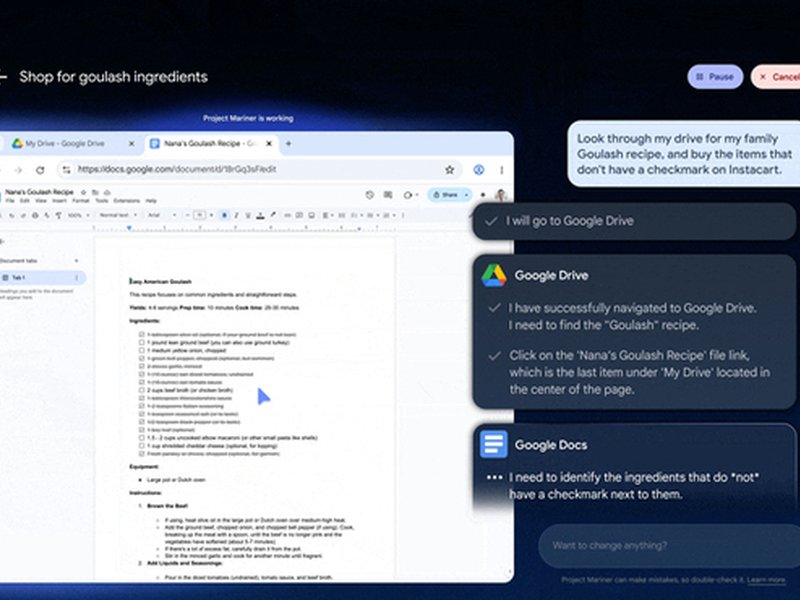Click the insert link icon
This screenshot has width=800, height=600.
[287, 215]
